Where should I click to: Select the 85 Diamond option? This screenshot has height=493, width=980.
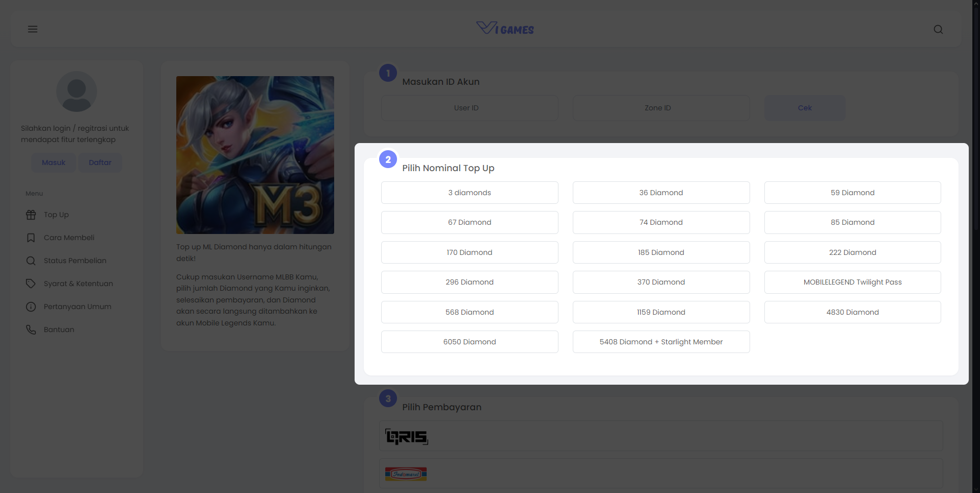(853, 222)
